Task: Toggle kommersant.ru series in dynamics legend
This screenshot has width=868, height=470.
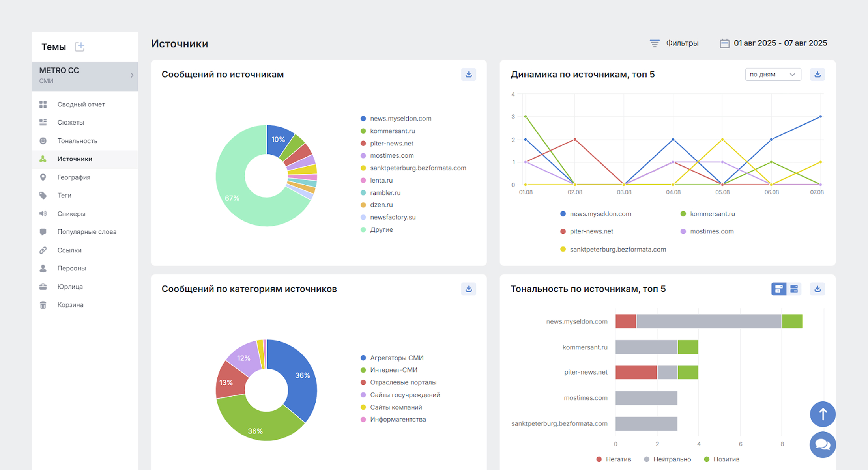Action: point(707,214)
